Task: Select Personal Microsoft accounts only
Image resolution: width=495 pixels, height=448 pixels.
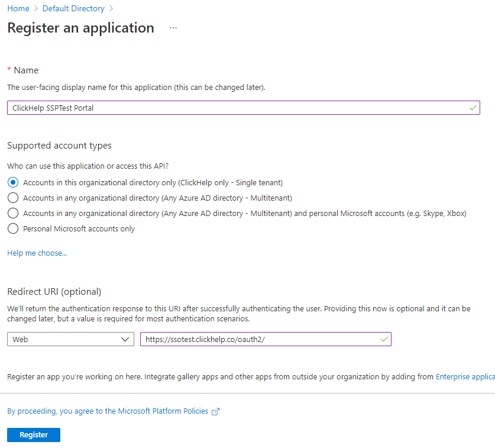Action: click(13, 228)
